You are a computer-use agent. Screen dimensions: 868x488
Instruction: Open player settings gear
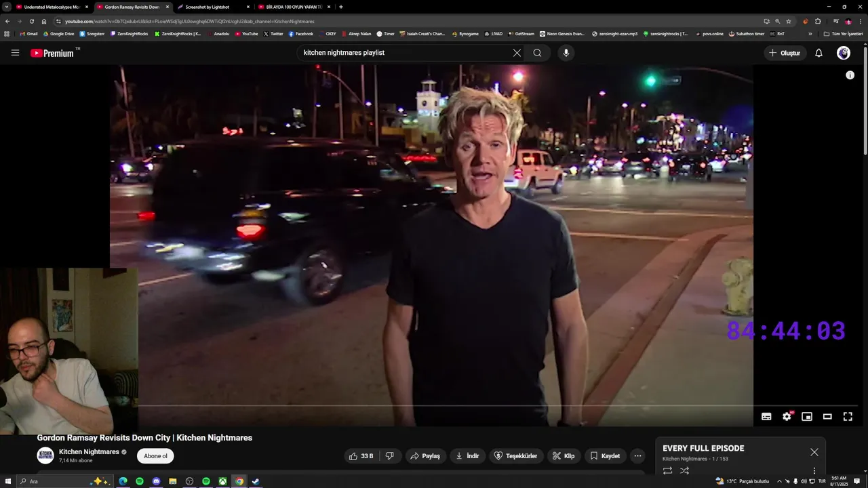pos(787,416)
